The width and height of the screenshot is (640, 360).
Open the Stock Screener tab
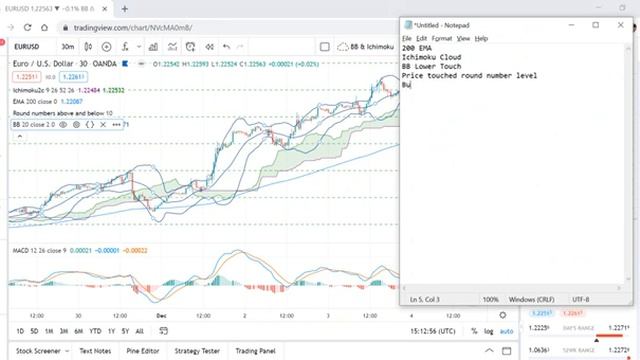coord(38,351)
